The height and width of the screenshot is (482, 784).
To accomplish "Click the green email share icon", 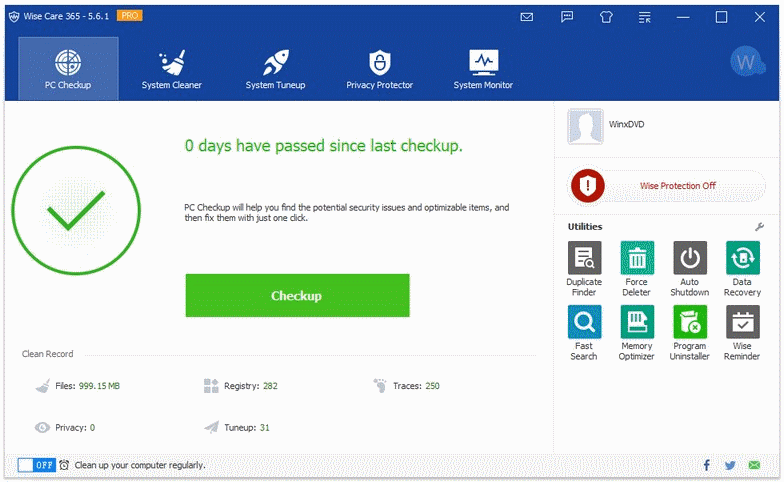I will click(754, 466).
